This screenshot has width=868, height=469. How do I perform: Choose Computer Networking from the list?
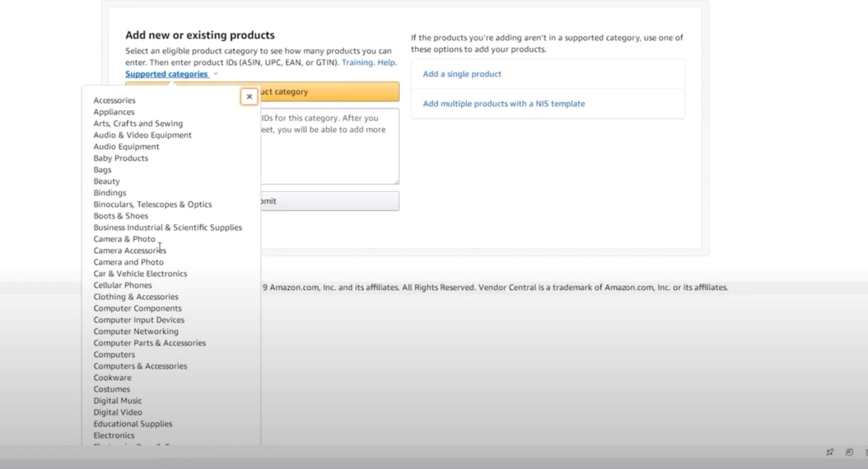(136, 332)
